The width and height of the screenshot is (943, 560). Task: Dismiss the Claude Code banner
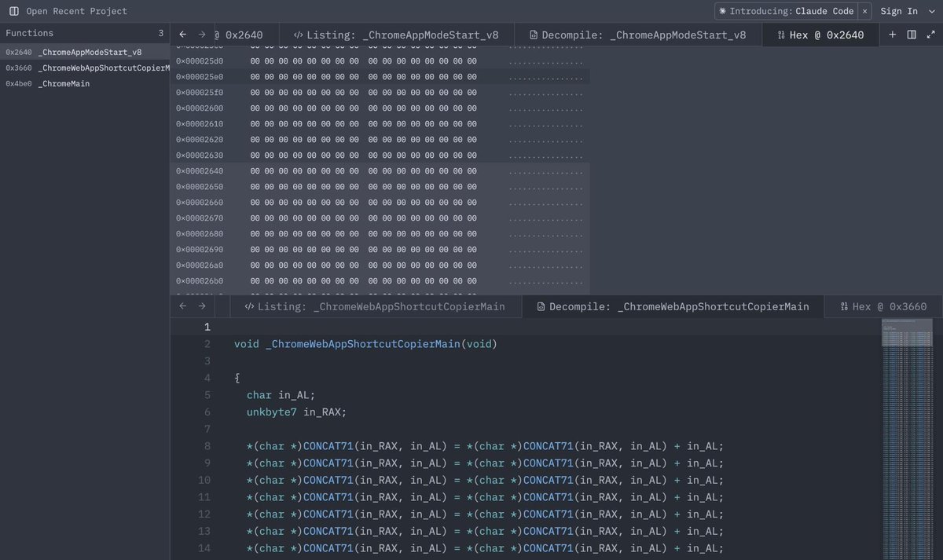[x=864, y=11]
